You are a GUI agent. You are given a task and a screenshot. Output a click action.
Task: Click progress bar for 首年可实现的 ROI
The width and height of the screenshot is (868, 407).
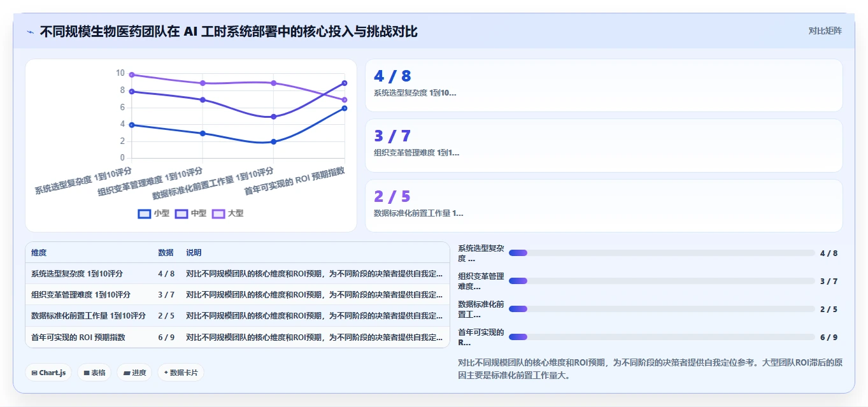pyautogui.click(x=662, y=337)
